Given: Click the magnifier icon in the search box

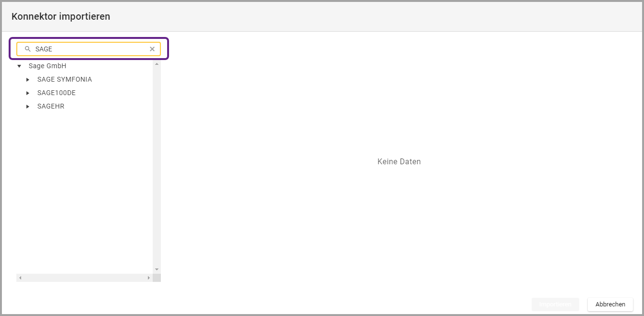Looking at the screenshot, I should pyautogui.click(x=27, y=49).
